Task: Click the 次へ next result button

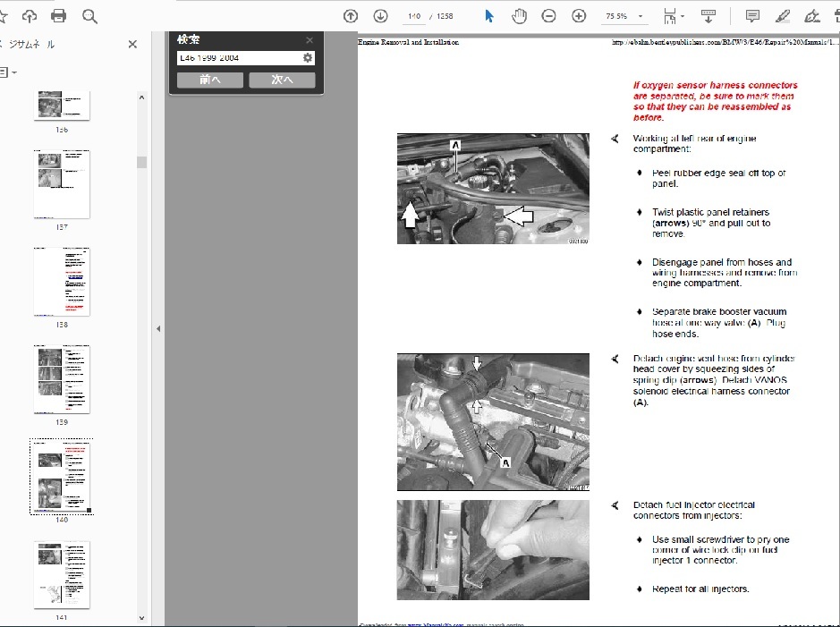Action: tap(282, 80)
